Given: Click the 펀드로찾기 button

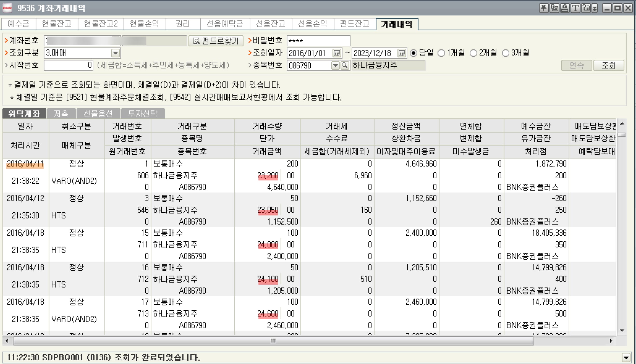Looking at the screenshot, I should click(x=216, y=41).
